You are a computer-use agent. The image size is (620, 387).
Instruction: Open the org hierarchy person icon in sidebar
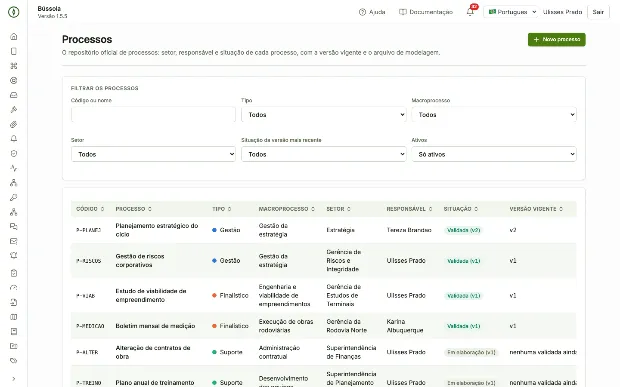click(x=14, y=183)
